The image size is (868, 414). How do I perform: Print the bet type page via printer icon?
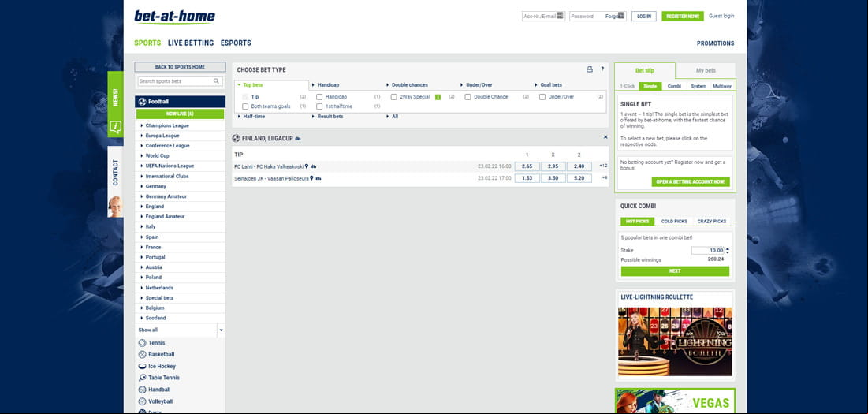[590, 69]
